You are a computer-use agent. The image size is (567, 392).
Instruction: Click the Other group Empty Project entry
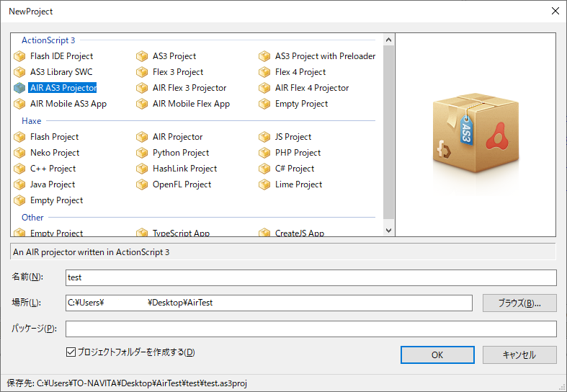(x=56, y=233)
